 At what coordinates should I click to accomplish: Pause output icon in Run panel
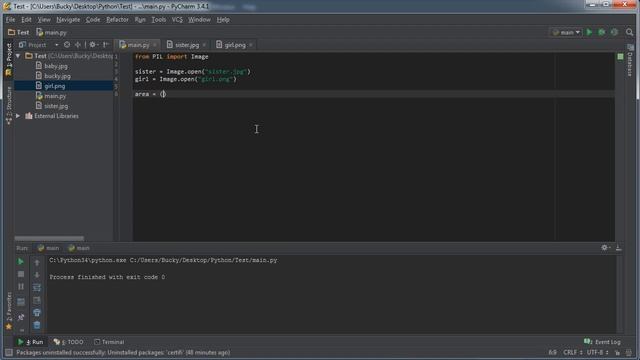pos(21,287)
